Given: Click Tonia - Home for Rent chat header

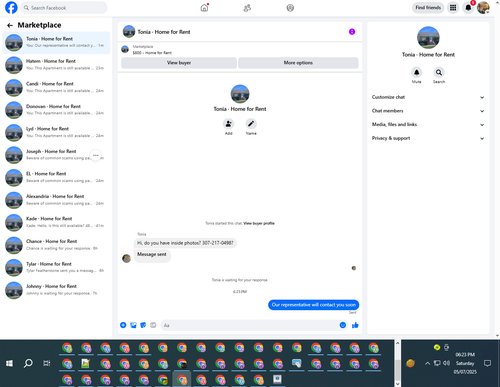Looking at the screenshot, I should (x=157, y=32).
